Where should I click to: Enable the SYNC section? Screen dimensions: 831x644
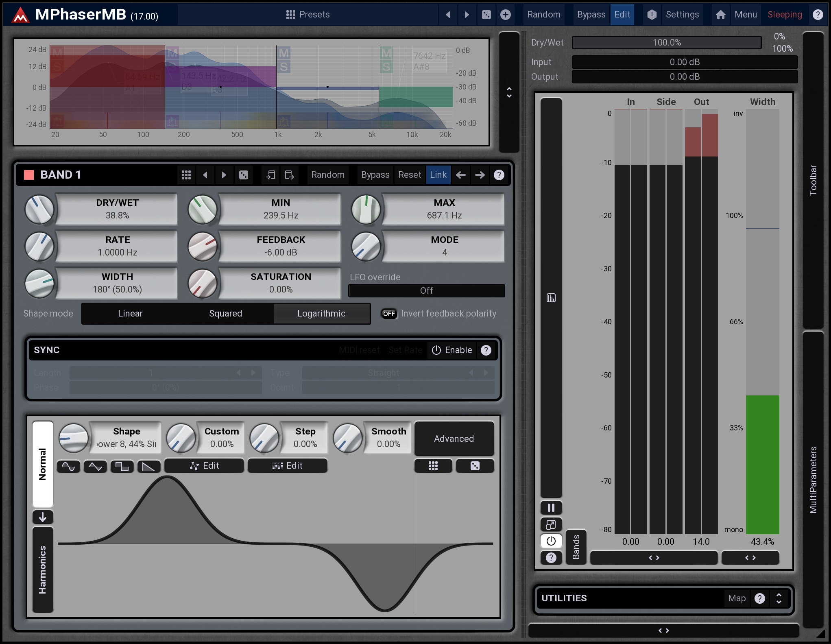click(x=452, y=350)
